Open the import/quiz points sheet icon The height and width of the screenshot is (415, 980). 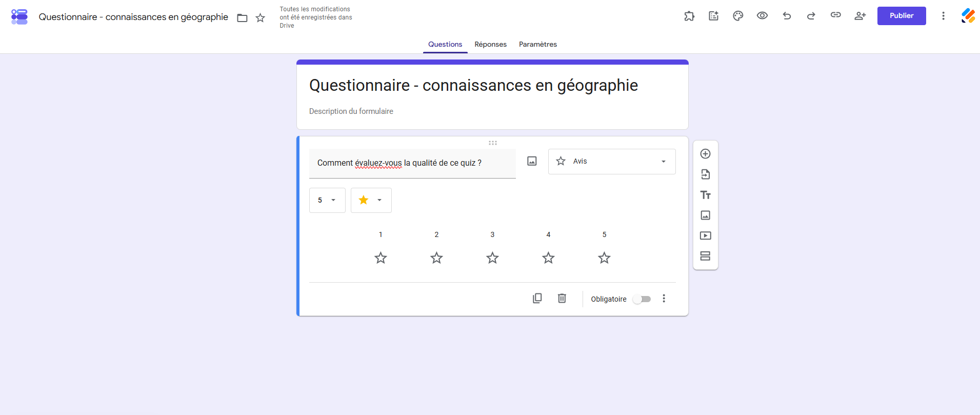tap(714, 16)
